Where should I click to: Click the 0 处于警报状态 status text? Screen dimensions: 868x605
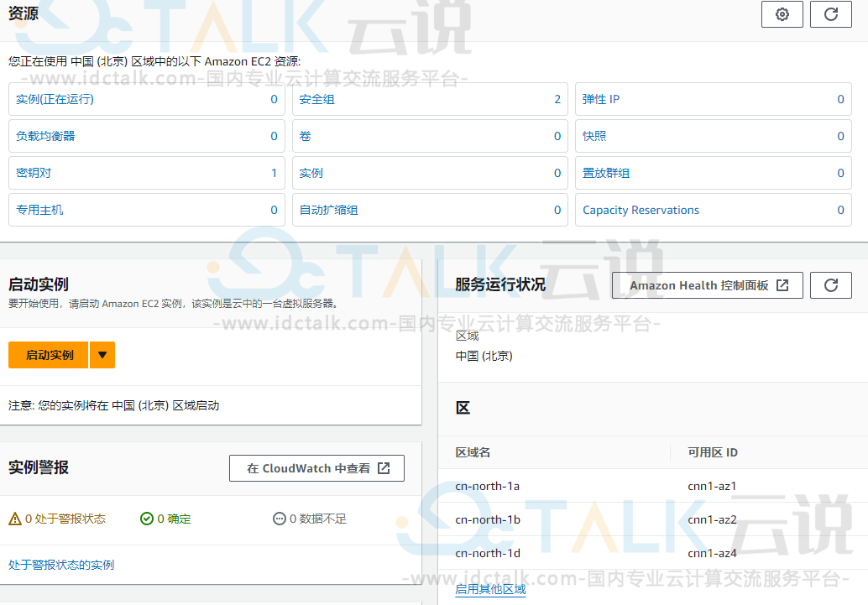[x=65, y=519]
